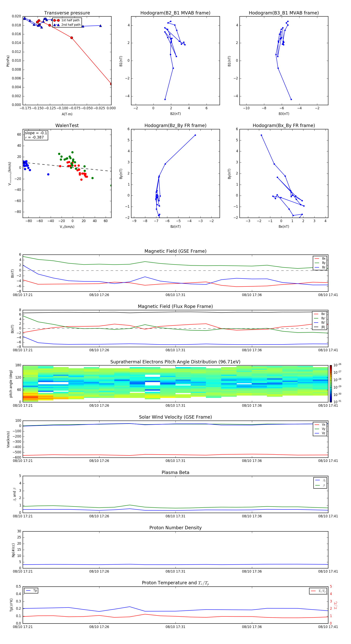Click the Tp legend box in Proton Temperature plot
Screen dimensions: 351x644
[31, 591]
